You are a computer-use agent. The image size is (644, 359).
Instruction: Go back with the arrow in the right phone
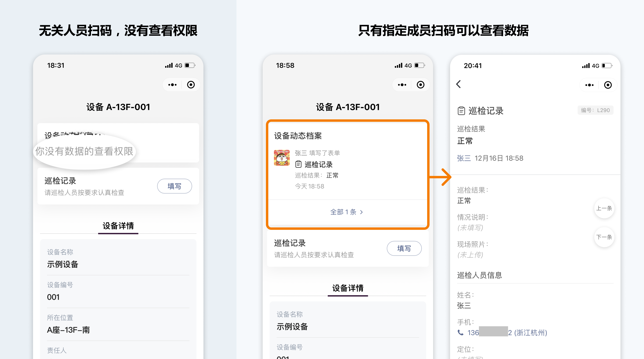[459, 84]
